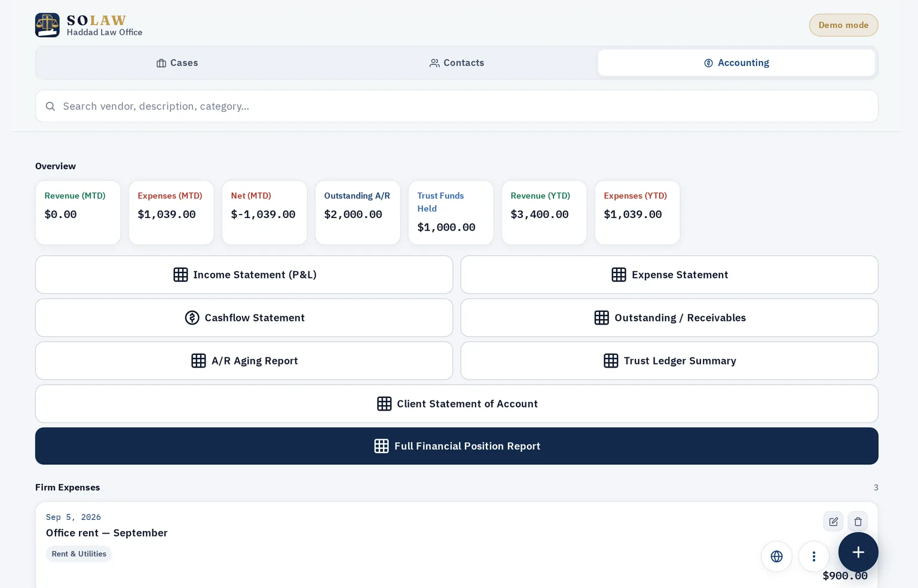Click the Firm Expenses heading
The width and height of the screenshot is (918, 588).
[x=68, y=488]
